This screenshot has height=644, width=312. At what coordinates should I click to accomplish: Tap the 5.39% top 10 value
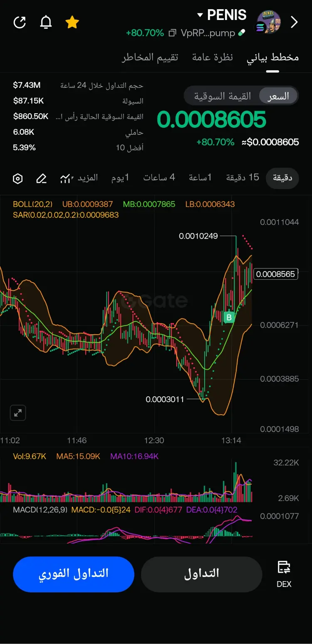coord(24,147)
